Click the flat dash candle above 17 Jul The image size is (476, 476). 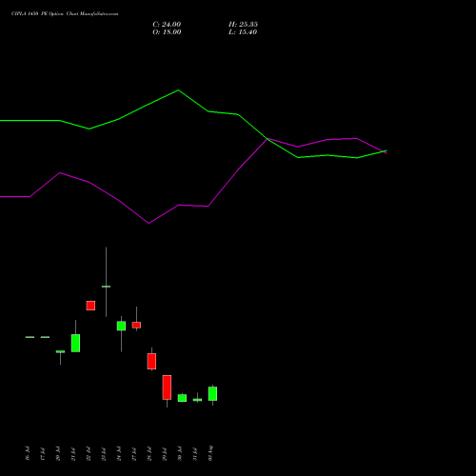[x=45, y=337]
